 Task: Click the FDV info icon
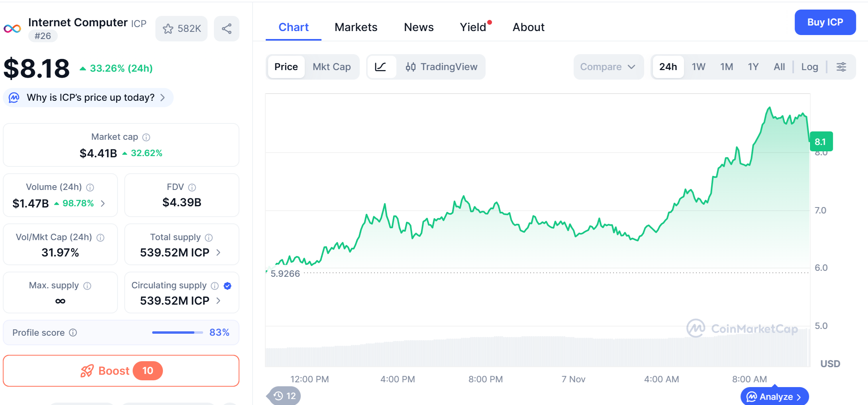click(x=192, y=188)
